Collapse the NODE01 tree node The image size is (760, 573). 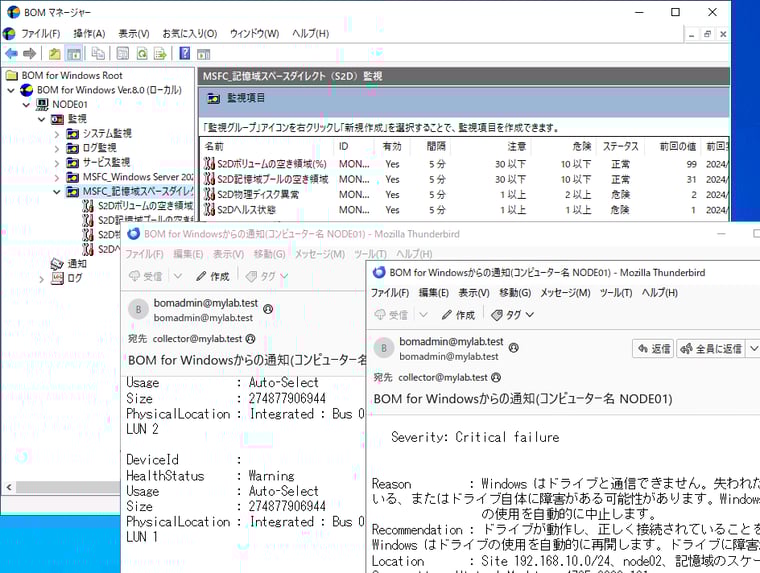pos(27,105)
